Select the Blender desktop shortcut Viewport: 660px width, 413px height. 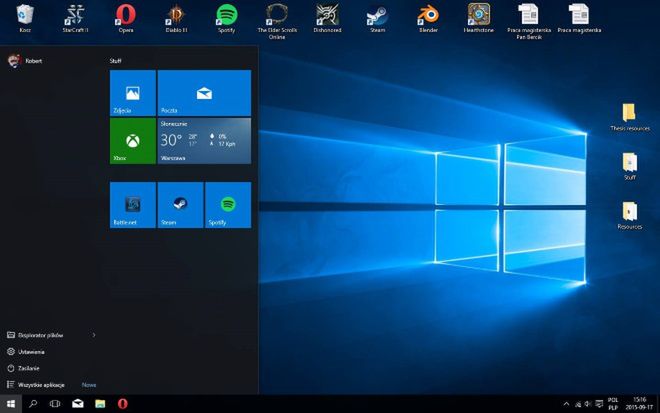point(428,19)
